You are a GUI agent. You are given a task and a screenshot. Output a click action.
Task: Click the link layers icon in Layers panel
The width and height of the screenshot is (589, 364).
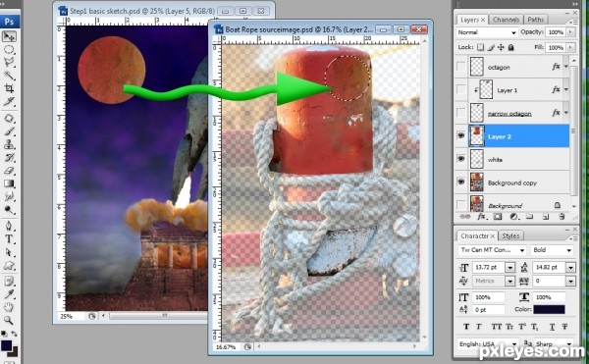[465, 217]
